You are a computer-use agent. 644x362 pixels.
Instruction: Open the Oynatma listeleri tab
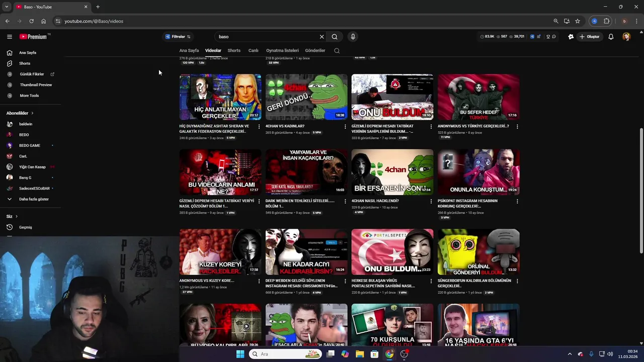pos(282,50)
